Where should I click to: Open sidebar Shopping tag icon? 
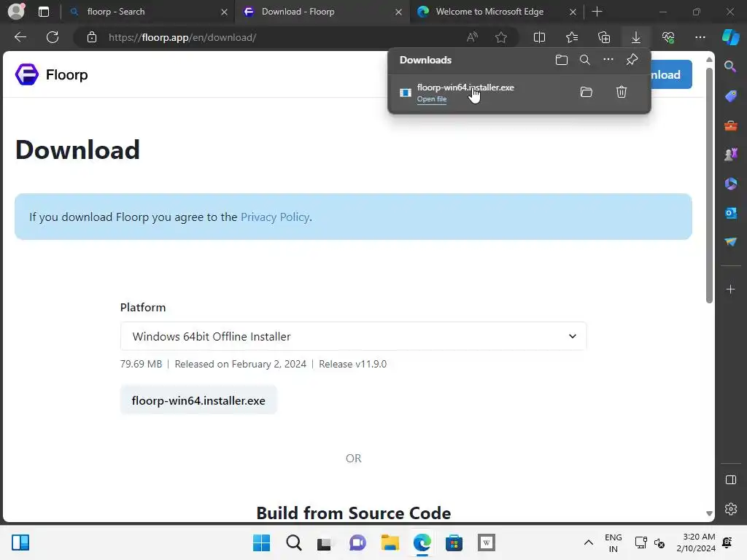tap(729, 96)
